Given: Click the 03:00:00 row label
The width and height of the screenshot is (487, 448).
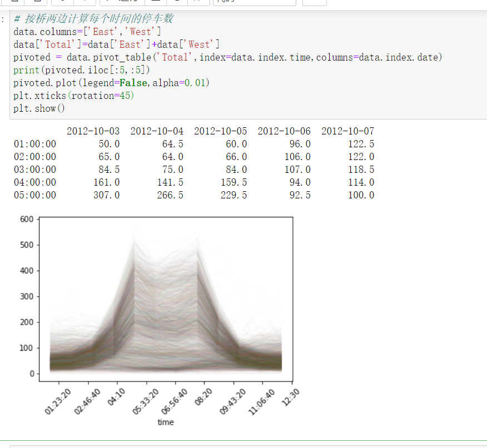Looking at the screenshot, I should click(35, 170).
